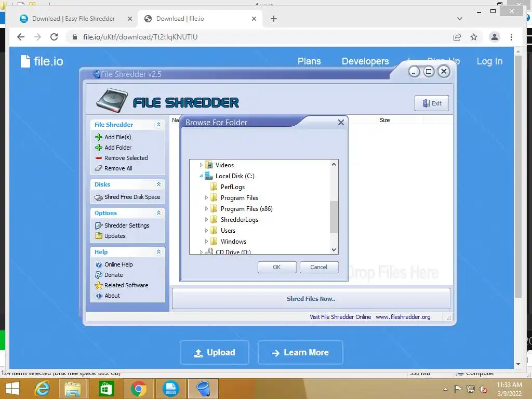The image size is (532, 399).
Task: Expand the Program Files (x86) arrow
Action: 206,209
